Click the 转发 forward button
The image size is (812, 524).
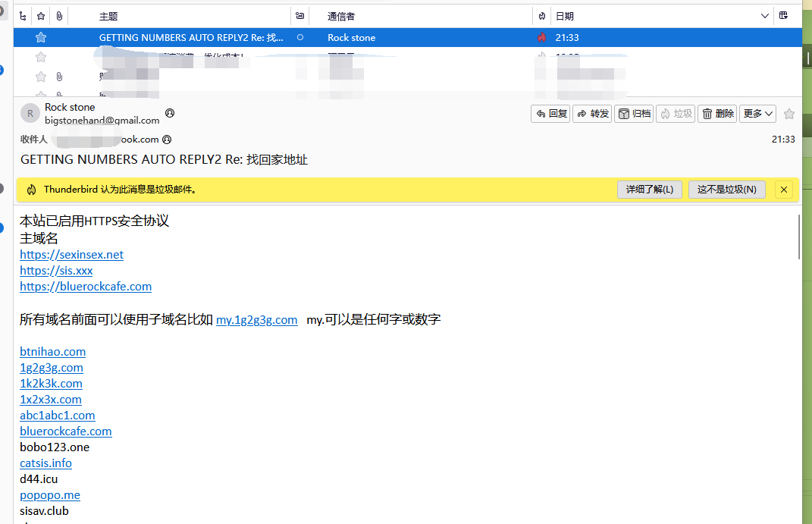tap(592, 114)
